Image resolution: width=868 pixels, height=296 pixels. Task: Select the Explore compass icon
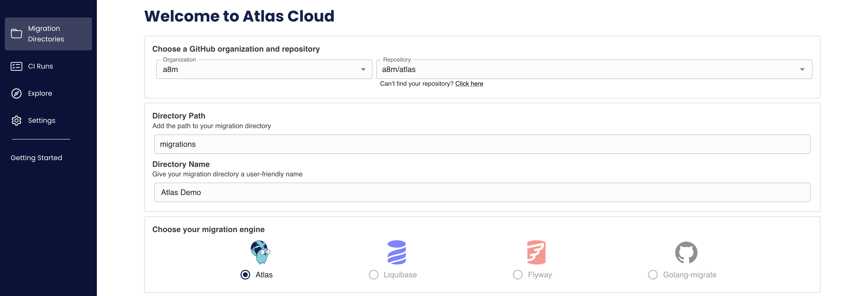[16, 93]
